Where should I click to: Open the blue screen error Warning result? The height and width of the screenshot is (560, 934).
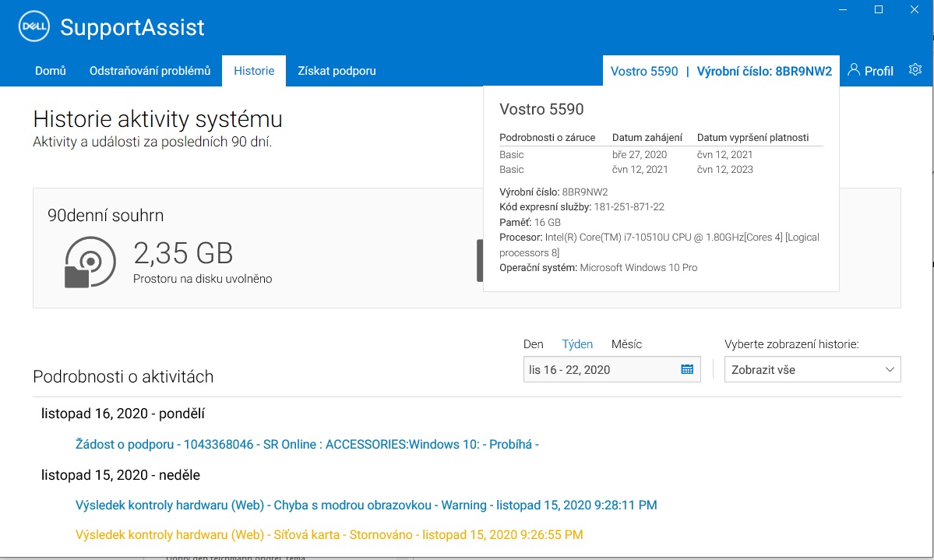tap(366, 505)
